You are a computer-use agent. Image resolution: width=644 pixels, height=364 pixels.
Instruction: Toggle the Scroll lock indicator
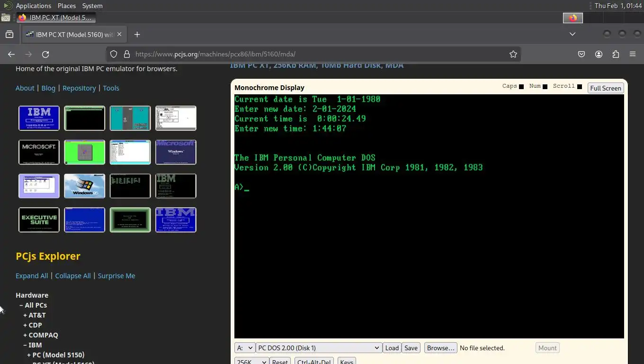[x=580, y=86]
